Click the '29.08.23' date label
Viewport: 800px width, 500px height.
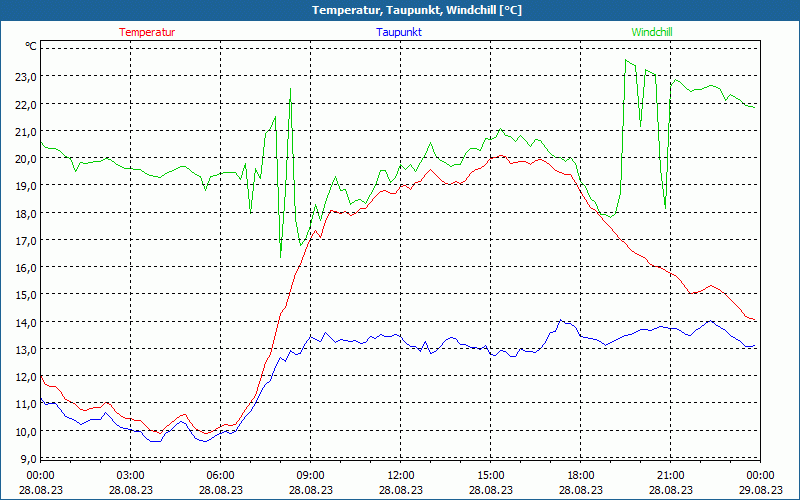pyautogui.click(x=760, y=490)
